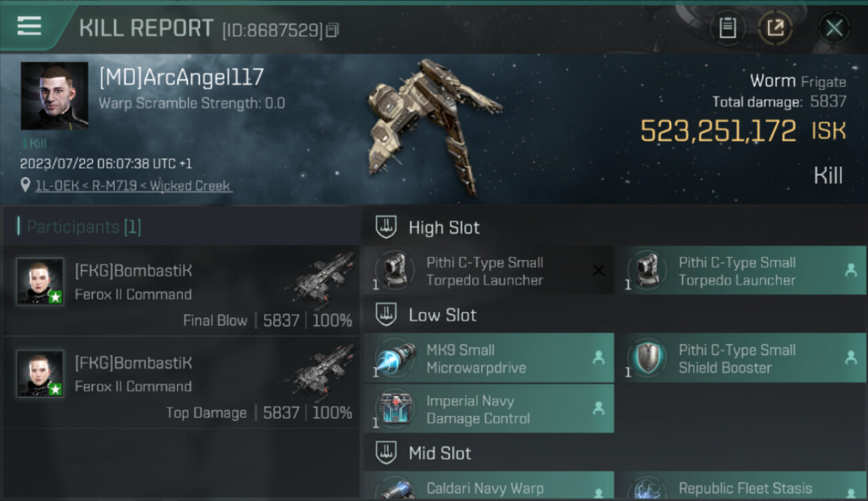Screen dimensions: 868x501
Task: View BombastiK Top Damage entry
Action: (x=181, y=383)
